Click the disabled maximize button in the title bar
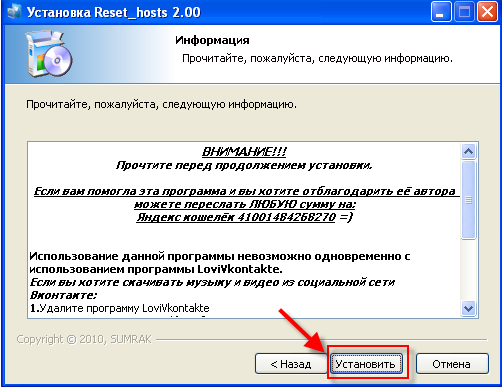Image resolution: width=502 pixels, height=387 pixels. pos(464,12)
